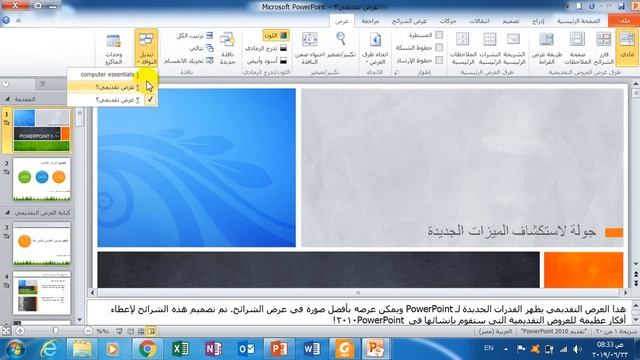The height and width of the screenshot is (360, 640).
Task: Click Cascade windows option
Action: click(x=202, y=48)
